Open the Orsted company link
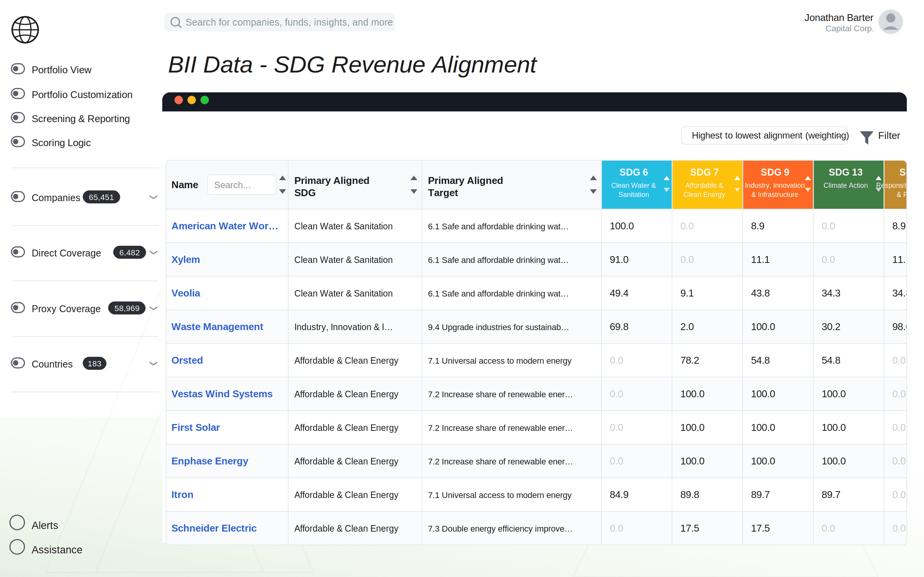 (x=187, y=360)
